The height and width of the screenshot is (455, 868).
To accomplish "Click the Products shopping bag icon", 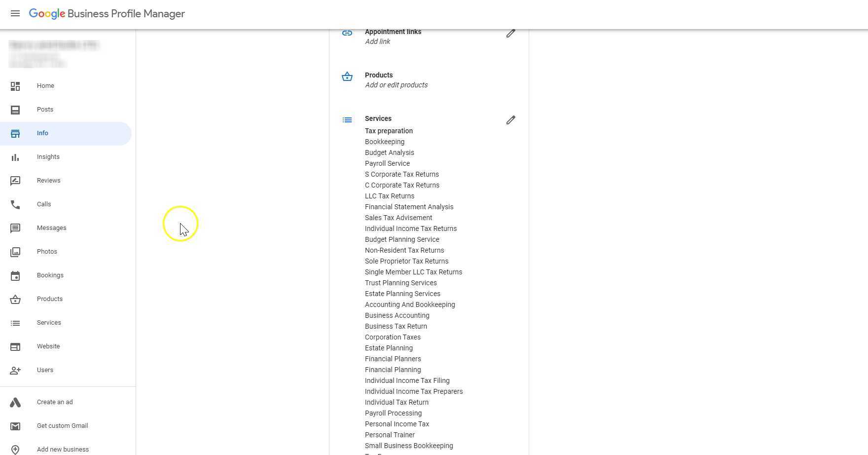I will (347, 76).
